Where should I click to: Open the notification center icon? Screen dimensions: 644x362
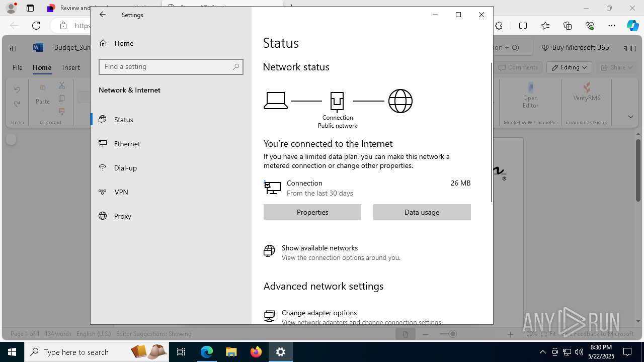pyautogui.click(x=627, y=352)
